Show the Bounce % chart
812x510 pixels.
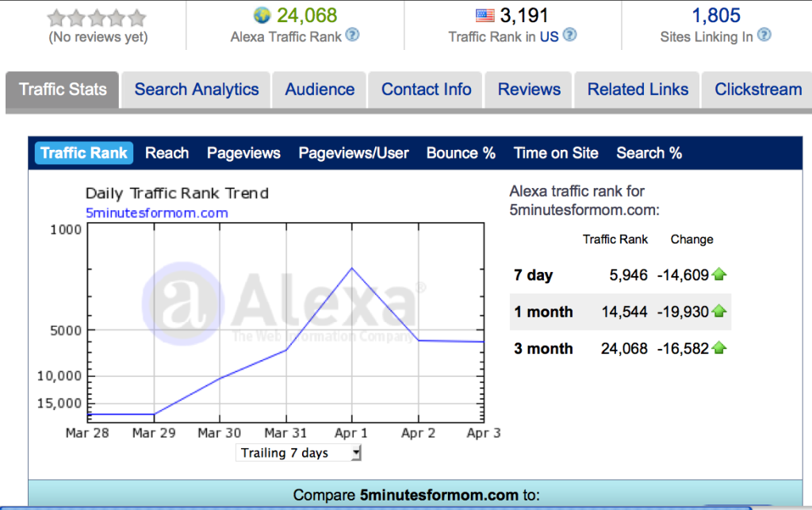[x=461, y=153]
